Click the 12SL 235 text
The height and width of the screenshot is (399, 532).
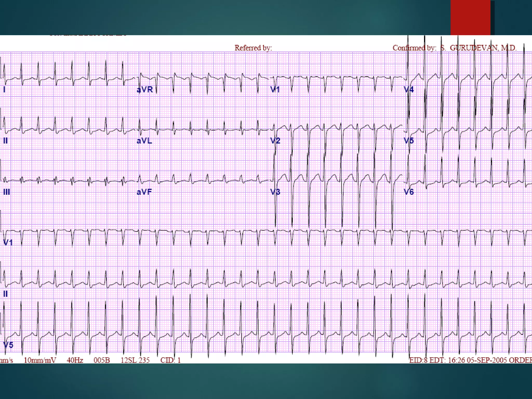coord(135,360)
